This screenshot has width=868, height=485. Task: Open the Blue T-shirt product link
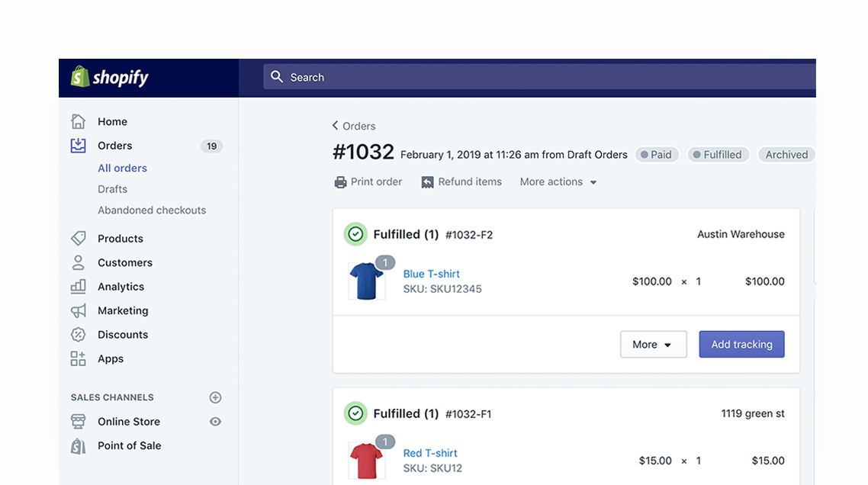tap(432, 273)
